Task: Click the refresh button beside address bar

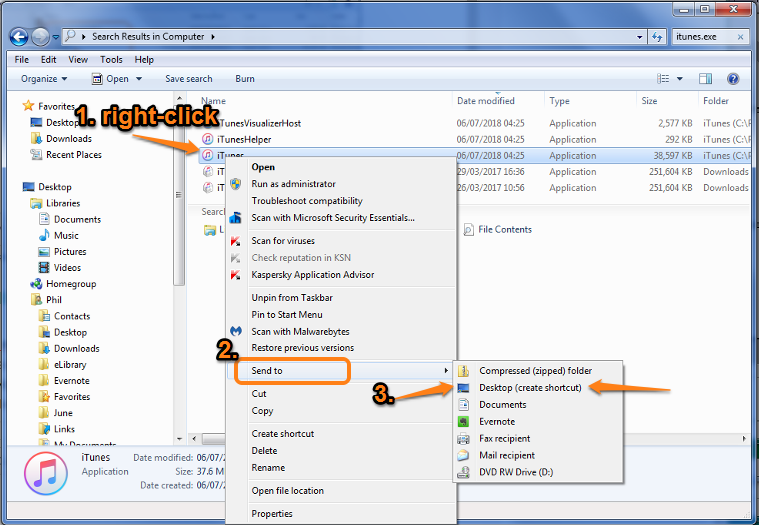Action: (657, 37)
